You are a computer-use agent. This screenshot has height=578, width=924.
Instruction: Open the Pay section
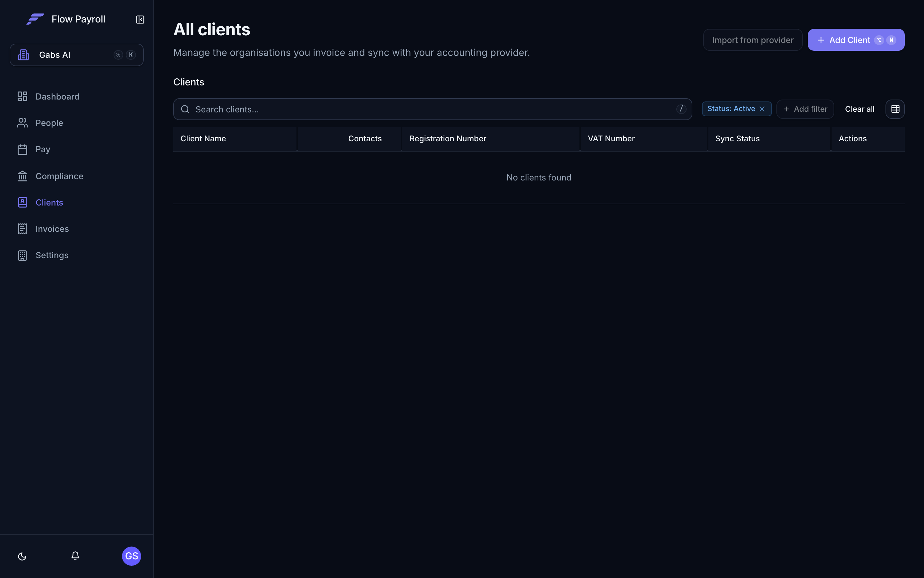point(43,149)
